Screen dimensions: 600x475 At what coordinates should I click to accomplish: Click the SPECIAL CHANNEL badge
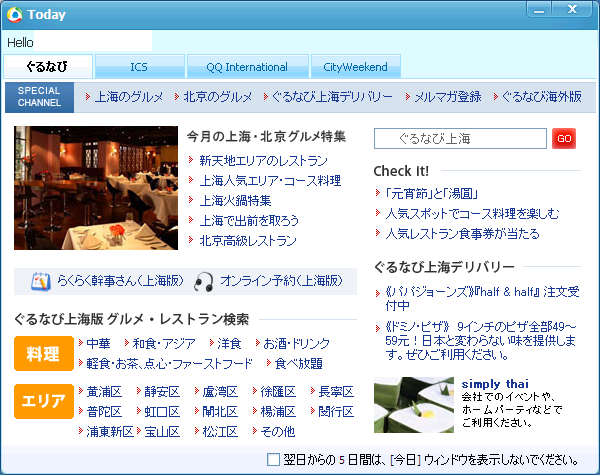tap(39, 97)
